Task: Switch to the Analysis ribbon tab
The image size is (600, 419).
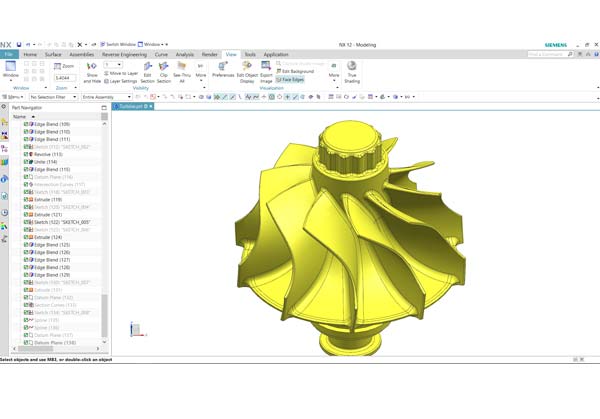Action: click(x=185, y=55)
